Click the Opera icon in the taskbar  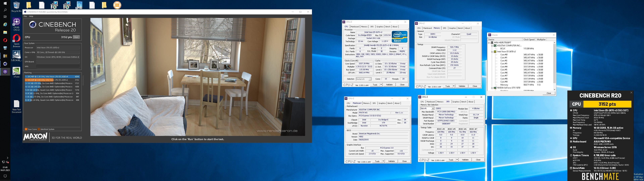point(5,40)
